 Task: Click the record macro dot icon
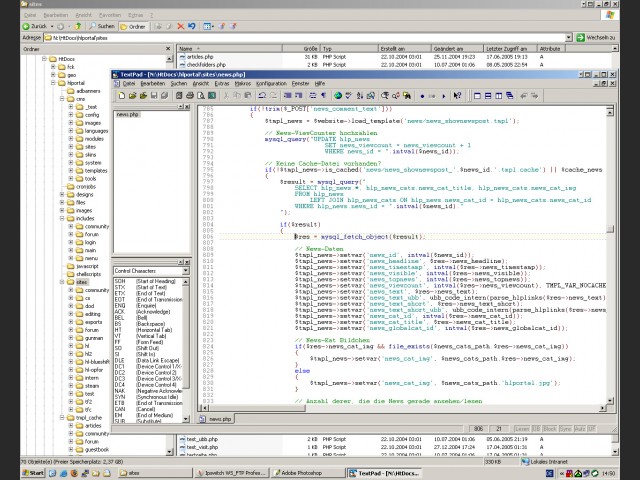(x=422, y=96)
